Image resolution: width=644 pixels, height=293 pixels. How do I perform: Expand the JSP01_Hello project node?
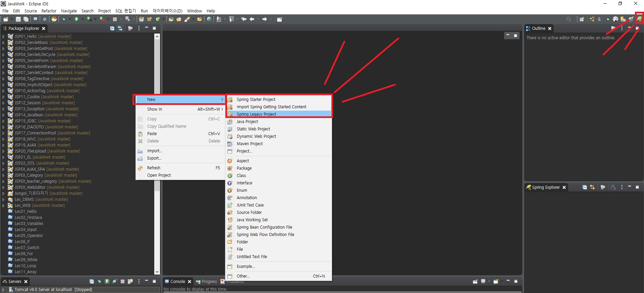click(3, 37)
